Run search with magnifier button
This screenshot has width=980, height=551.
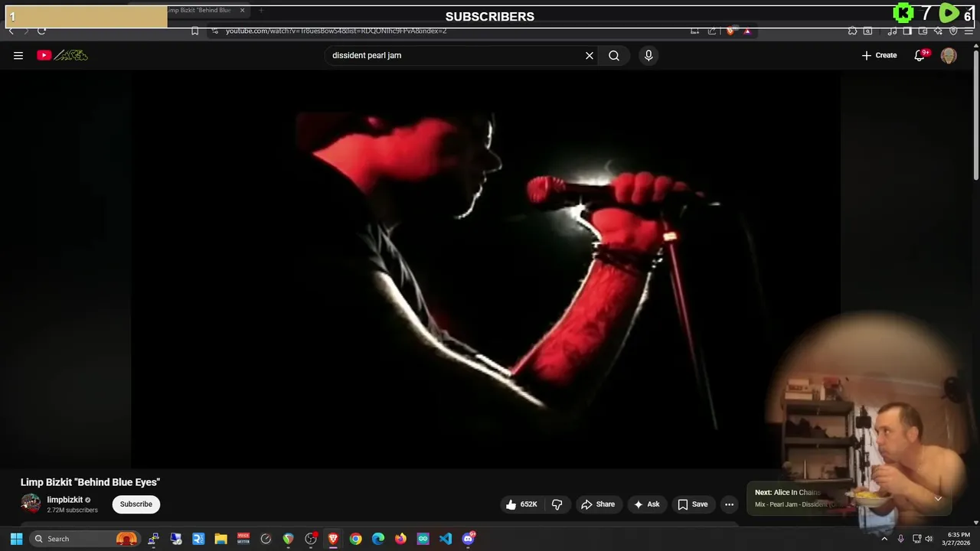614,55
